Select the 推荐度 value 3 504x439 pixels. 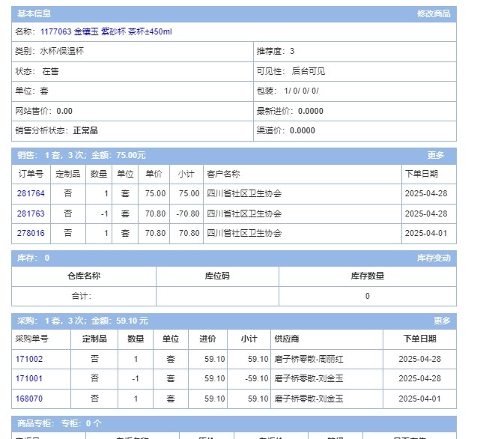(292, 51)
